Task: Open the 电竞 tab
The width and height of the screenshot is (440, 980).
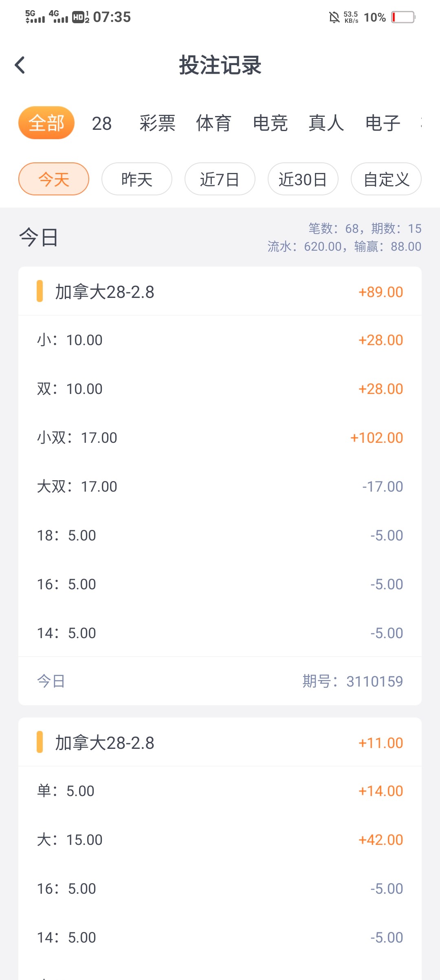Action: pos(270,123)
